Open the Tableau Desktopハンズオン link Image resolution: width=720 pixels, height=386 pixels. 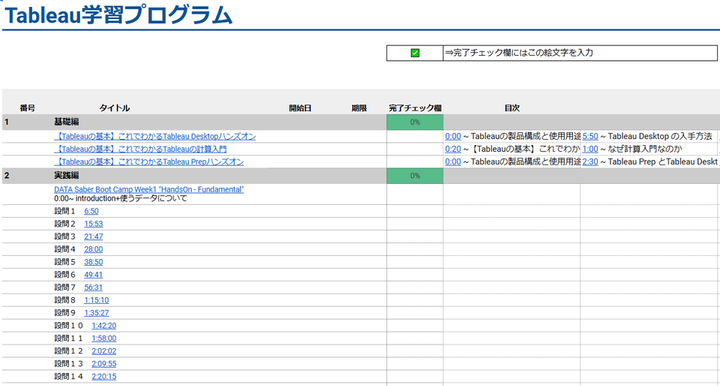[155, 136]
